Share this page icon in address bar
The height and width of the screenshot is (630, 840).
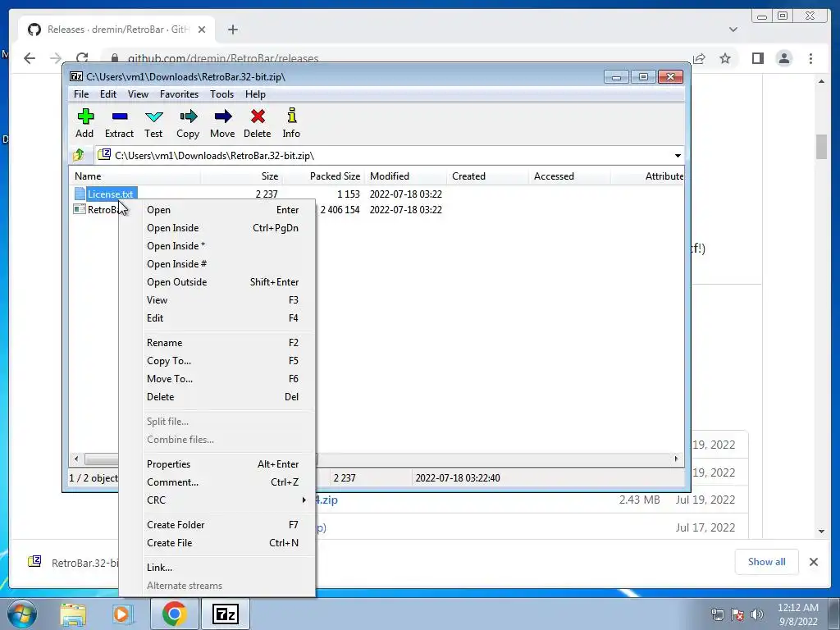point(699,58)
